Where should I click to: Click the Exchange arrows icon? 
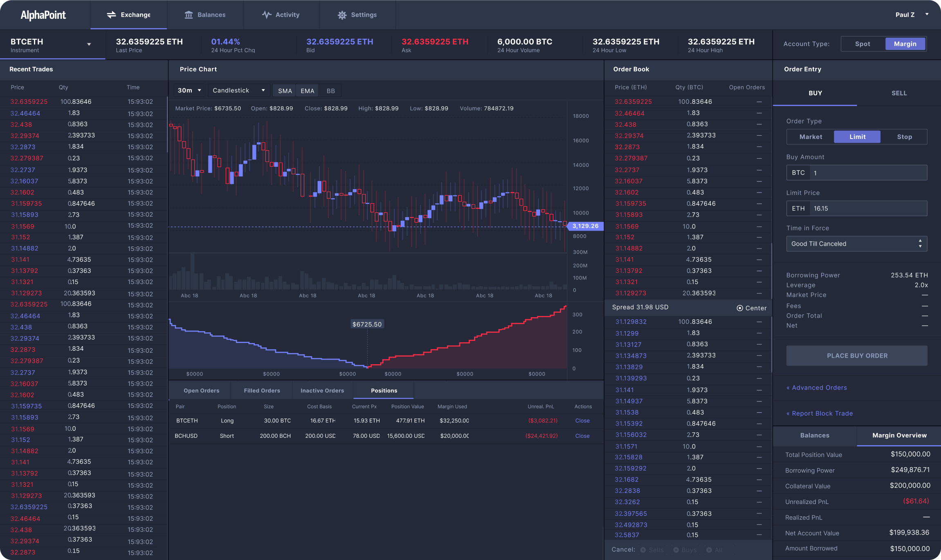(111, 15)
